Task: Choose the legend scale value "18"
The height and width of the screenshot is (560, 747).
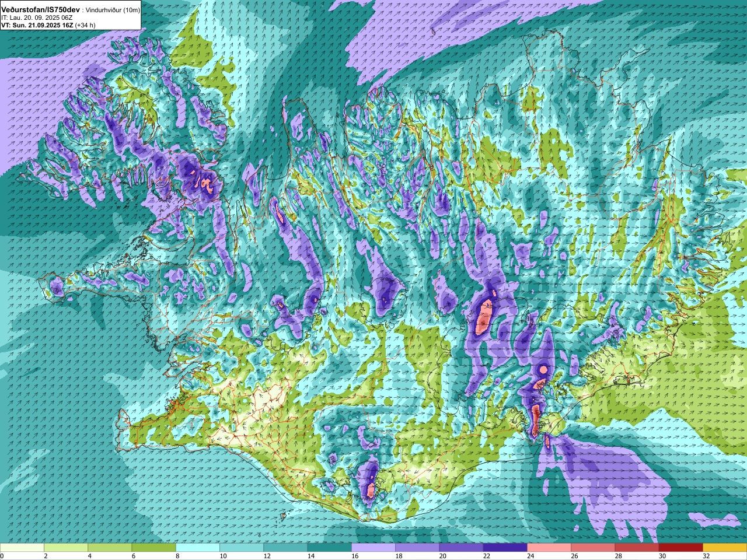Action: coord(399,556)
